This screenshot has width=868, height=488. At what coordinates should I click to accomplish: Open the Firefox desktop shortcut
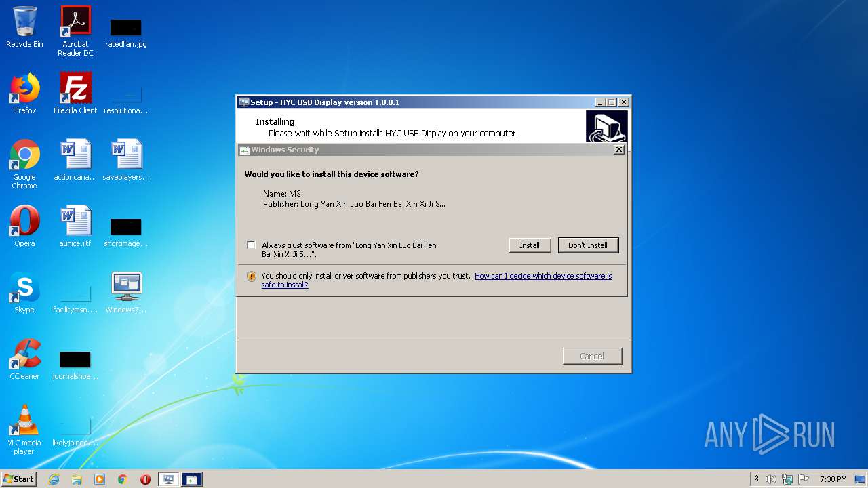click(24, 94)
